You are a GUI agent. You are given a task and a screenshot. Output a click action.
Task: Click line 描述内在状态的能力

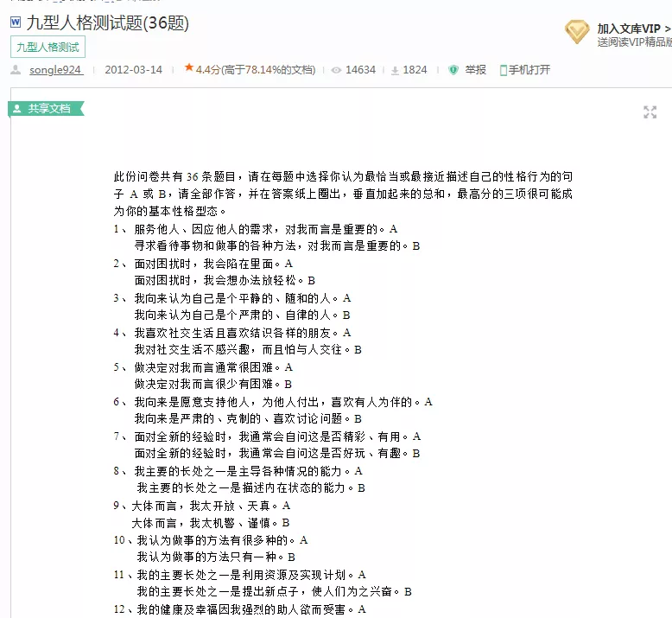(x=251, y=488)
